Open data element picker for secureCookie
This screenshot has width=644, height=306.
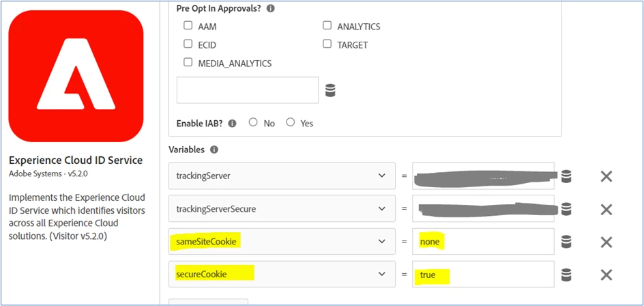[x=566, y=275]
